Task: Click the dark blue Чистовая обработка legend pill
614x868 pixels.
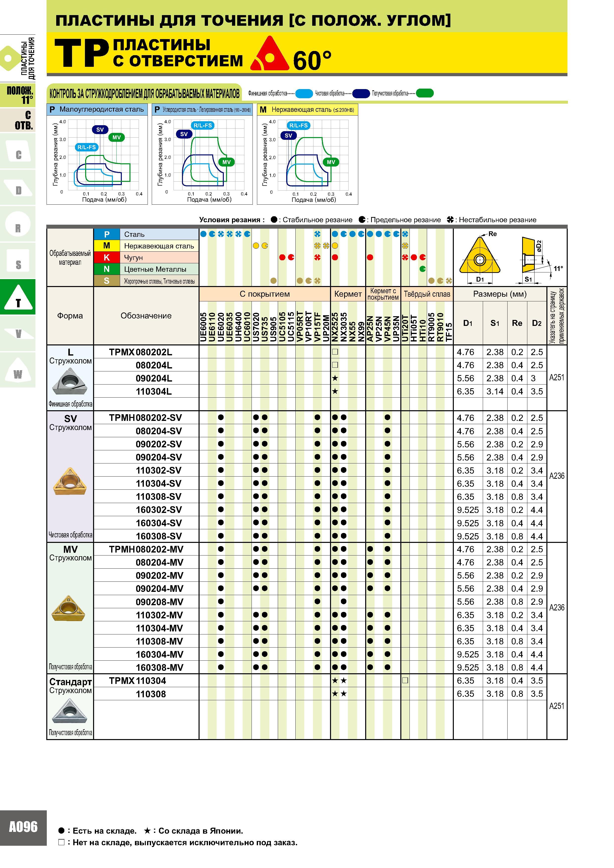Action: tap(361, 93)
